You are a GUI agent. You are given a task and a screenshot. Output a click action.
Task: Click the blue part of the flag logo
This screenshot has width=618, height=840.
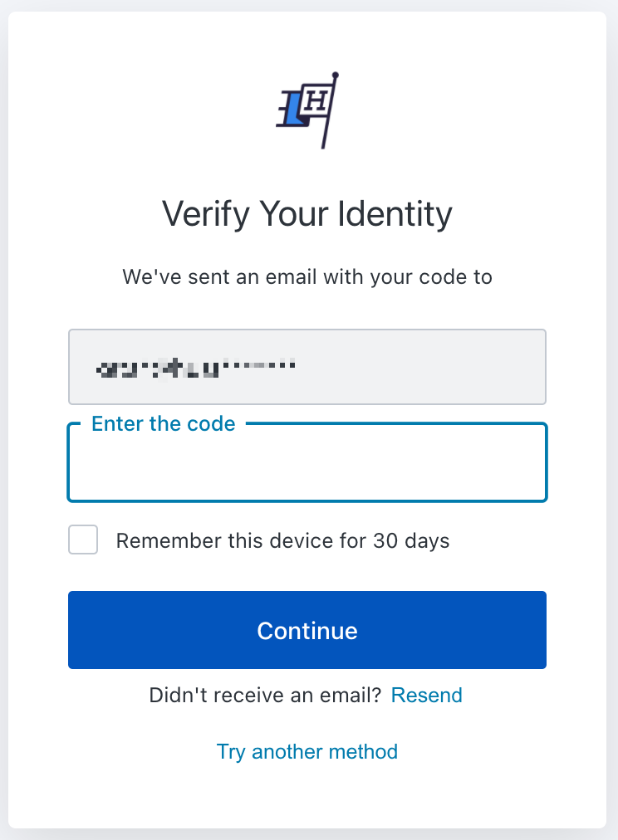point(292,111)
